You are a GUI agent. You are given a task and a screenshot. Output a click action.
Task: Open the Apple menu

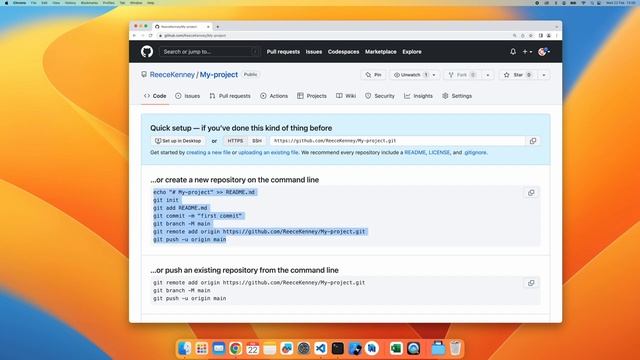point(7,3)
